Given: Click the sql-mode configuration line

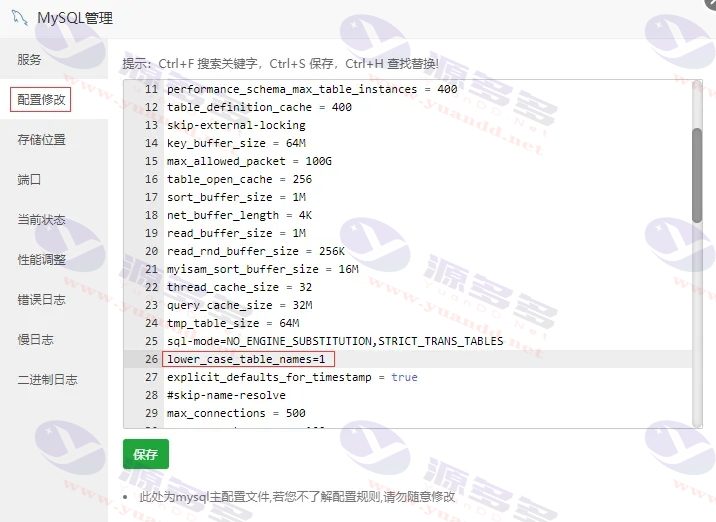Looking at the screenshot, I should tap(335, 341).
